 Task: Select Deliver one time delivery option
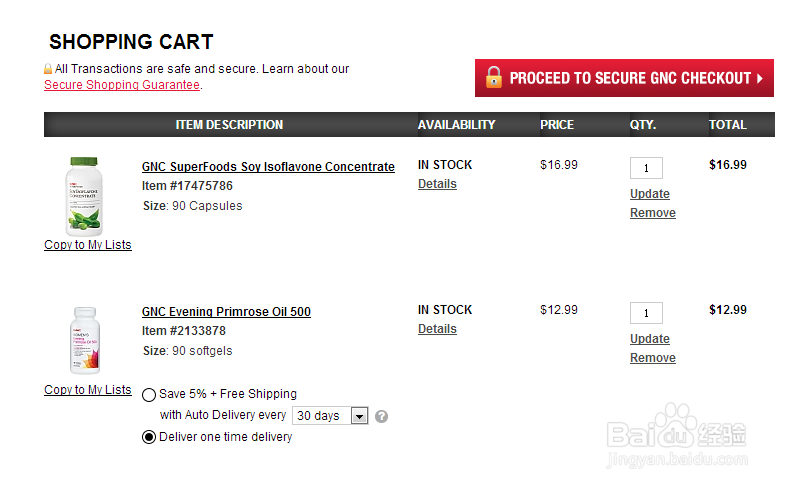point(149,437)
